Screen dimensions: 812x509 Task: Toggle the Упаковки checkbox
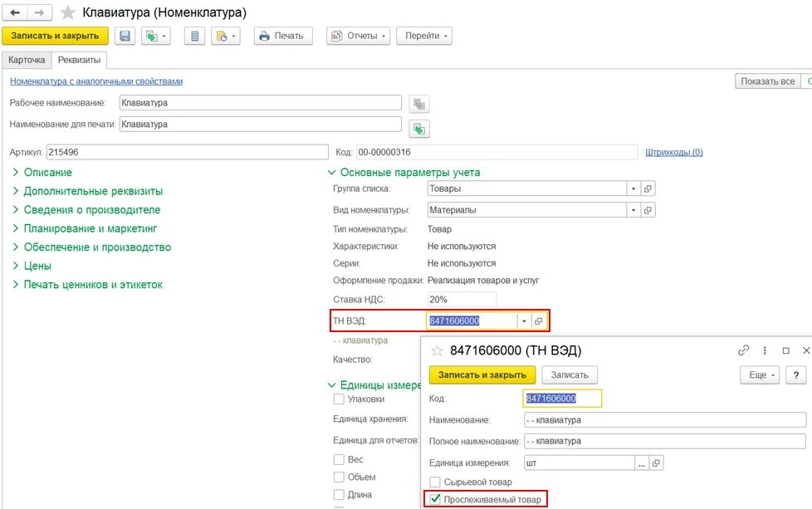339,399
